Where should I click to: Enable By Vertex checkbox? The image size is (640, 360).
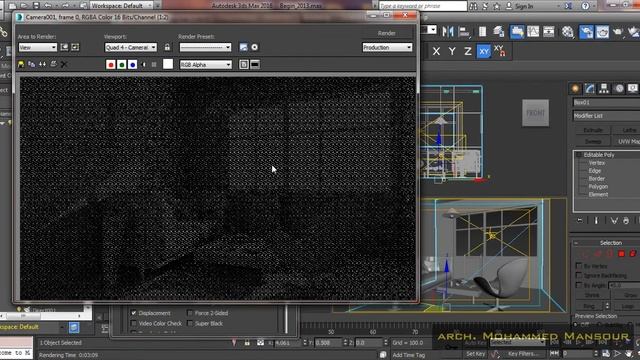(x=578, y=266)
